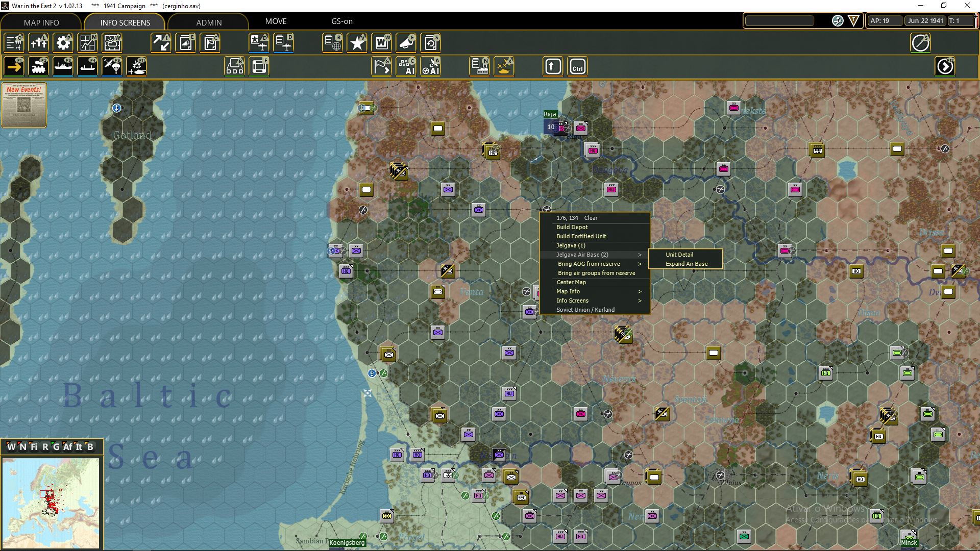Open the Victory star icon
Viewport: 980px width, 551px height.
pos(357,43)
